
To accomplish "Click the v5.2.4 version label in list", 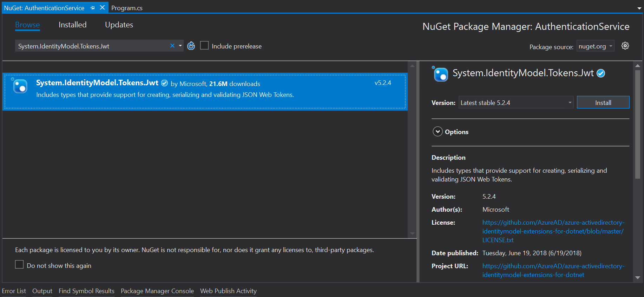I will 383,83.
